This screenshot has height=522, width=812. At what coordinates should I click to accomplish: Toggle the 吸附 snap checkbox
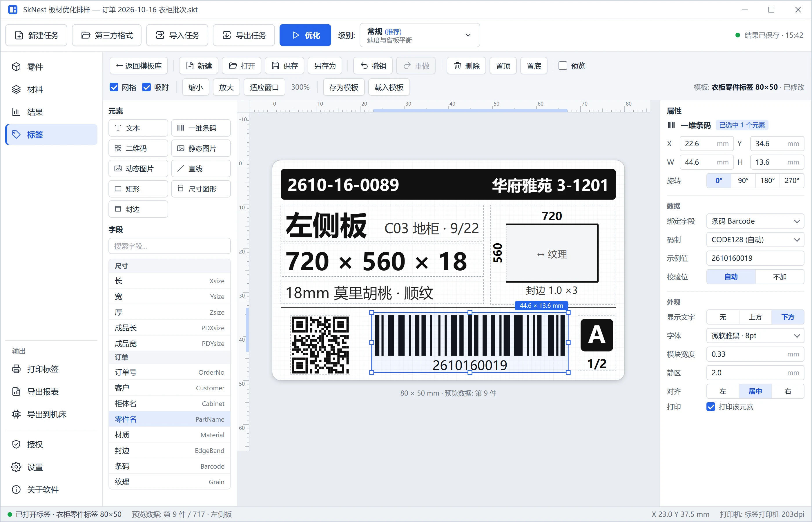[x=146, y=88]
